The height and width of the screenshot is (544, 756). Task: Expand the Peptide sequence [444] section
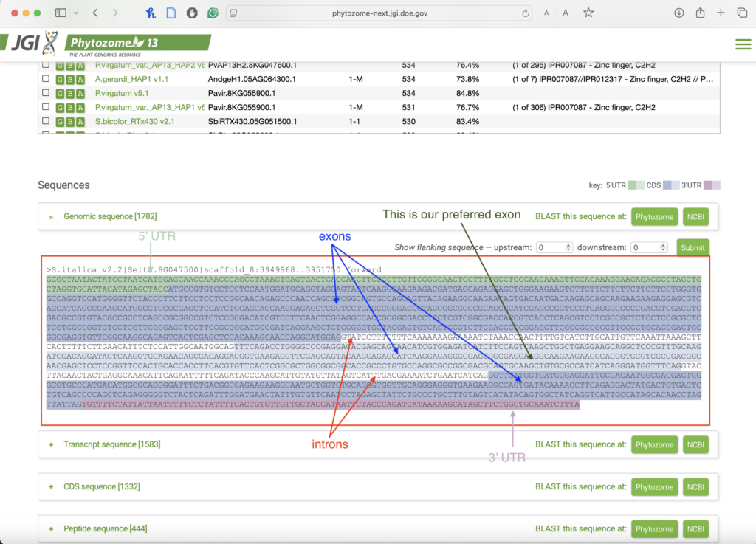tap(51, 529)
